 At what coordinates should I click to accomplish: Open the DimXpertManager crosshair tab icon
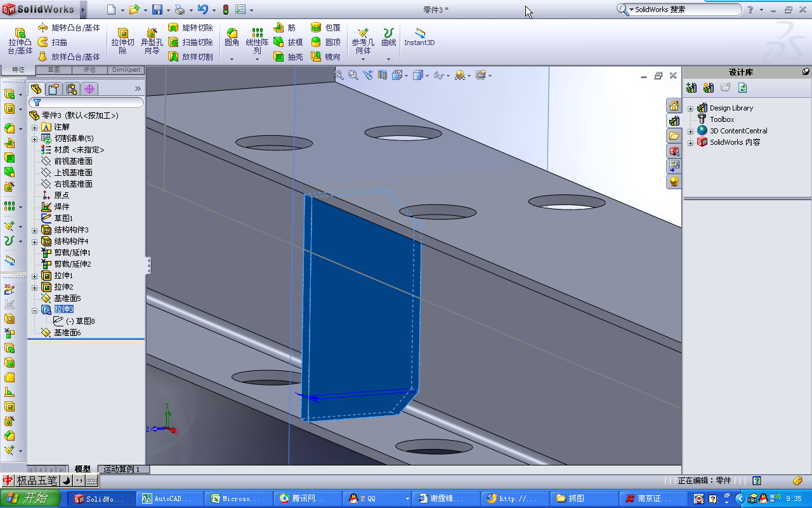(89, 89)
